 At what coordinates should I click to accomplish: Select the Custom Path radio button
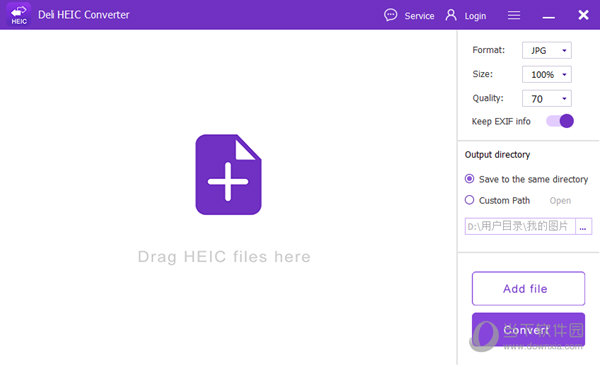tap(470, 200)
